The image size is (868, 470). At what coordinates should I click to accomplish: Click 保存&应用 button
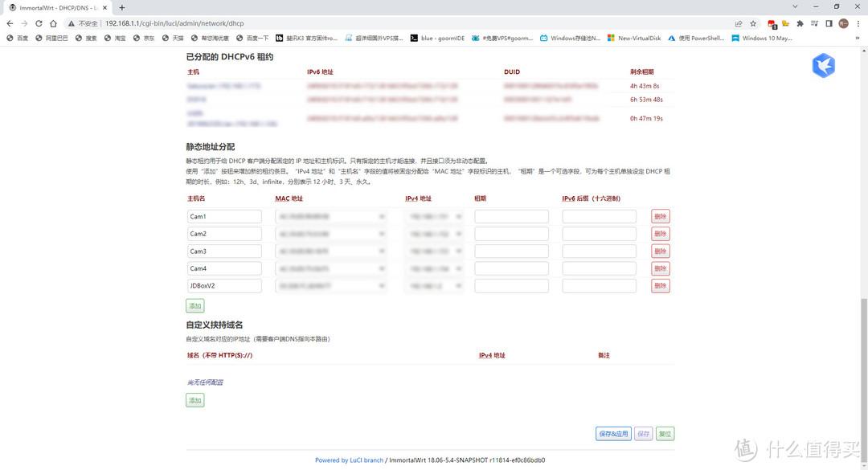612,434
